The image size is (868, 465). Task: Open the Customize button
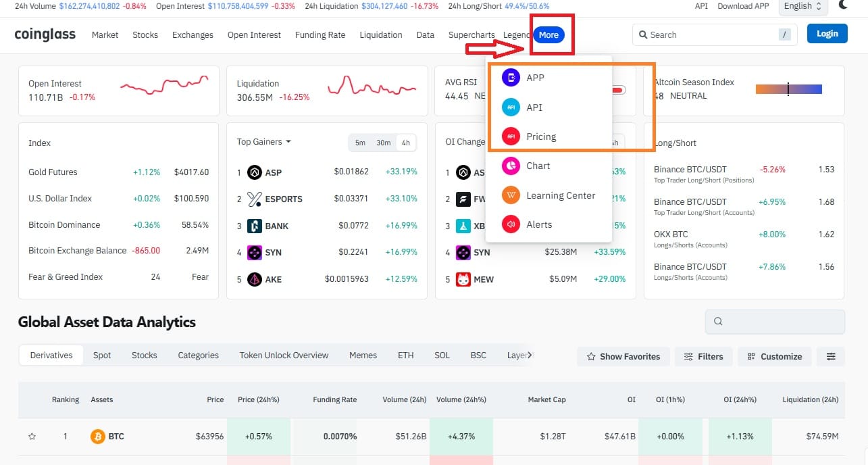point(775,356)
